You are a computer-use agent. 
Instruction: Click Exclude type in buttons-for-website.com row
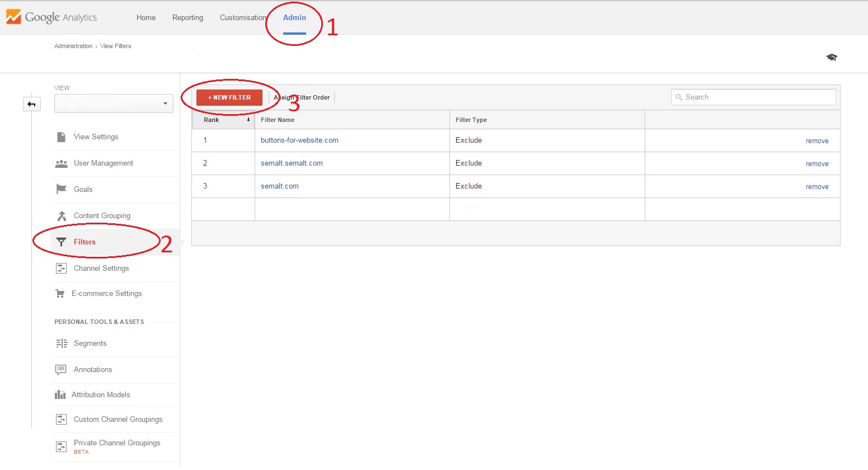(469, 140)
